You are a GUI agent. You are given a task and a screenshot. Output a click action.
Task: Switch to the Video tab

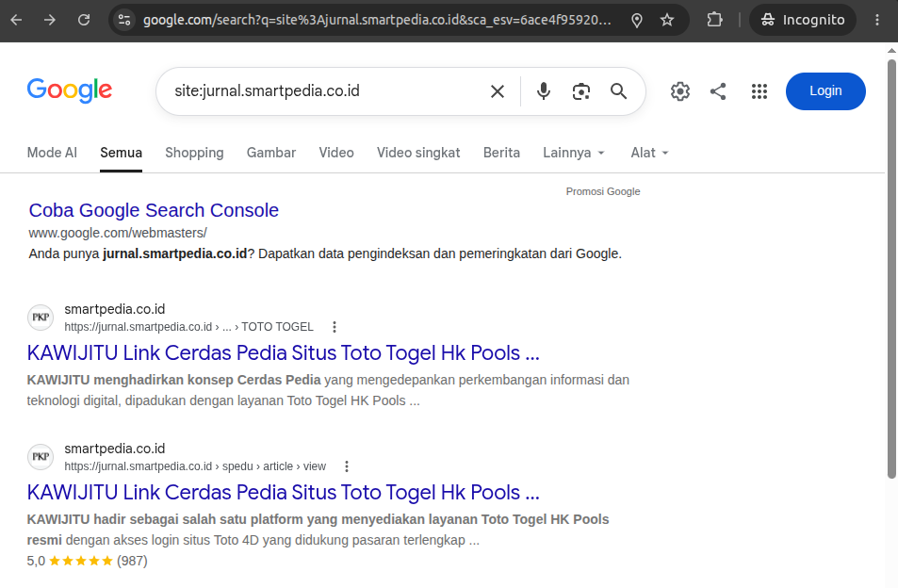click(336, 153)
